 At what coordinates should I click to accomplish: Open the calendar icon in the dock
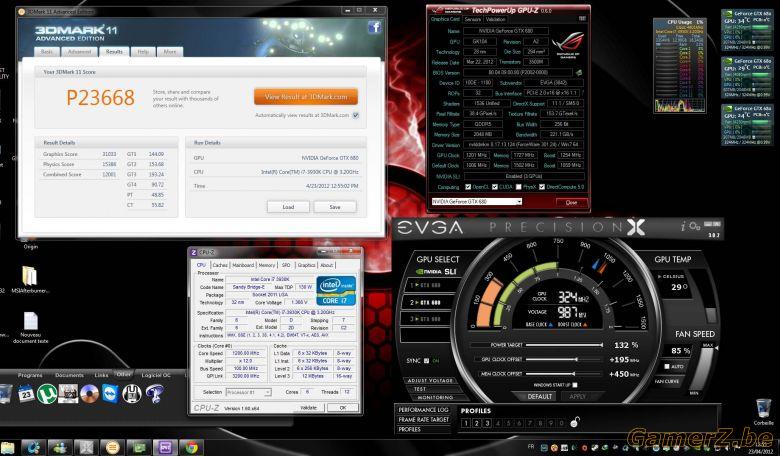point(26,394)
